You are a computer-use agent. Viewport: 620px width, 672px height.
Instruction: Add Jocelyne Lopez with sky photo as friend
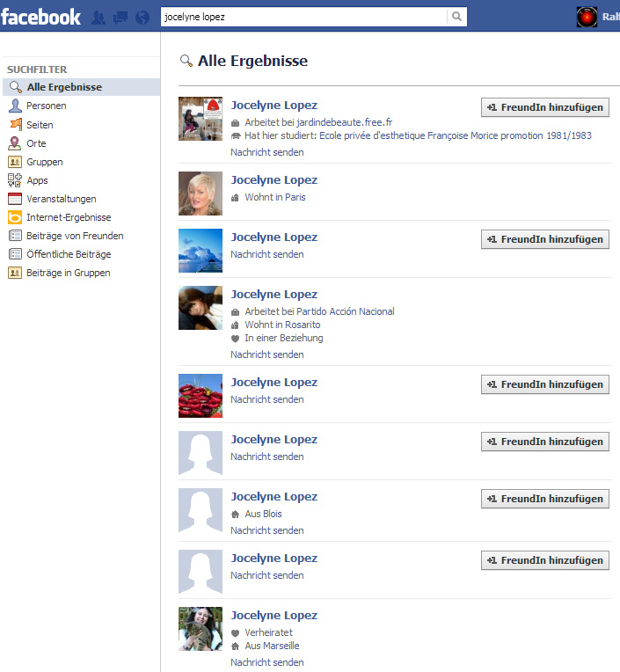point(545,239)
